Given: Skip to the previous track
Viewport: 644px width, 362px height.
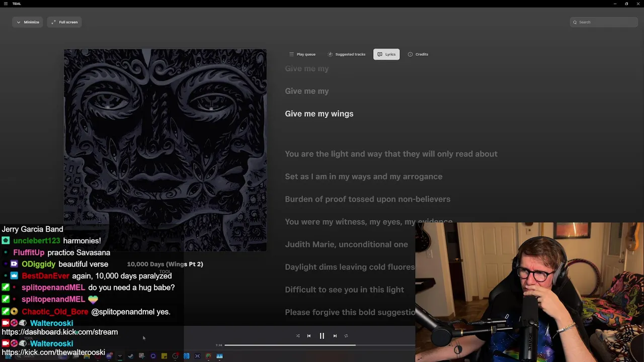Looking at the screenshot, I should pos(309,336).
